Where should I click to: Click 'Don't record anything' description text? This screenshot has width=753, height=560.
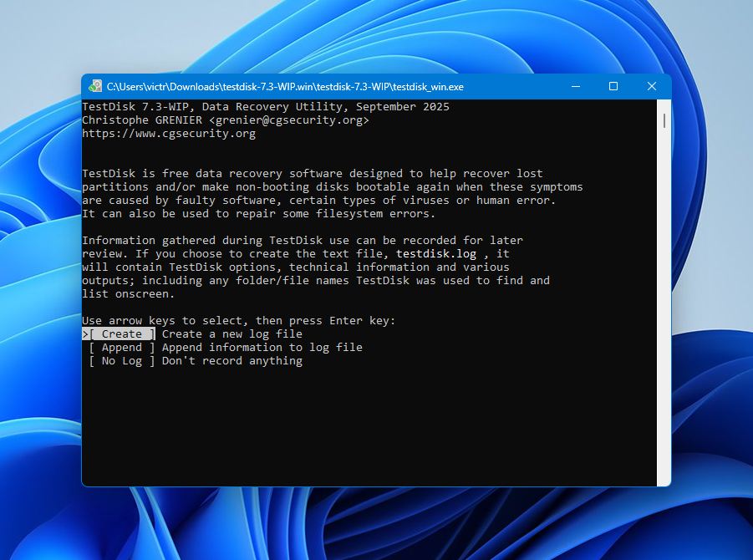[x=232, y=361]
